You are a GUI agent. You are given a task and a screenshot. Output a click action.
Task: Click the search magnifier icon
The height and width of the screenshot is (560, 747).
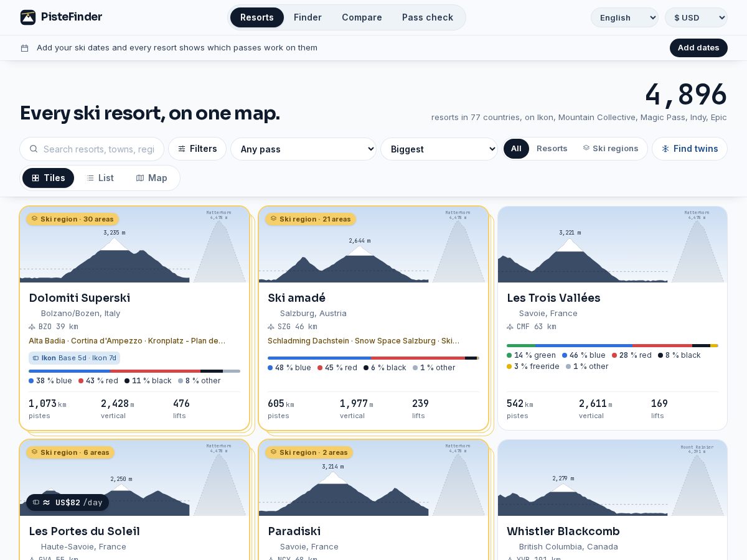coord(34,149)
